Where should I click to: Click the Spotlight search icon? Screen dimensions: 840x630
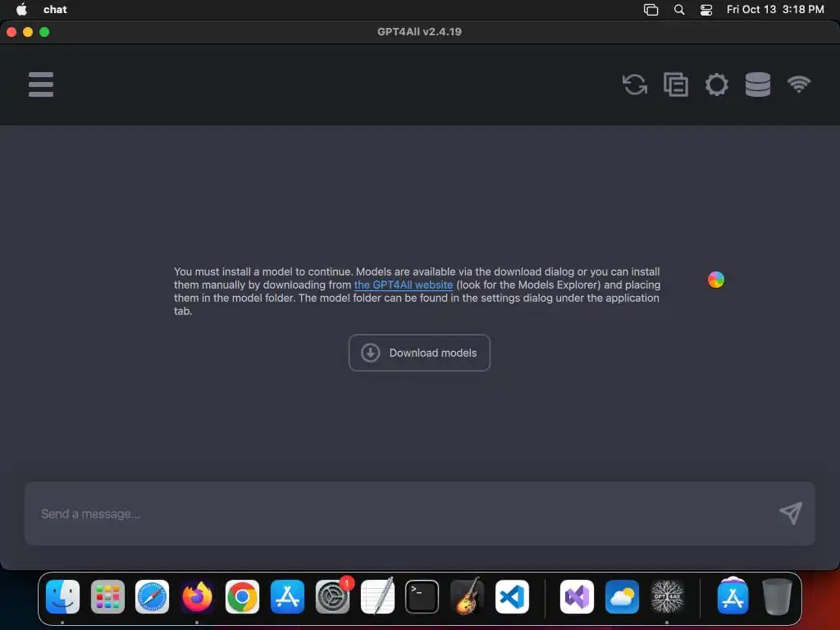(678, 9)
